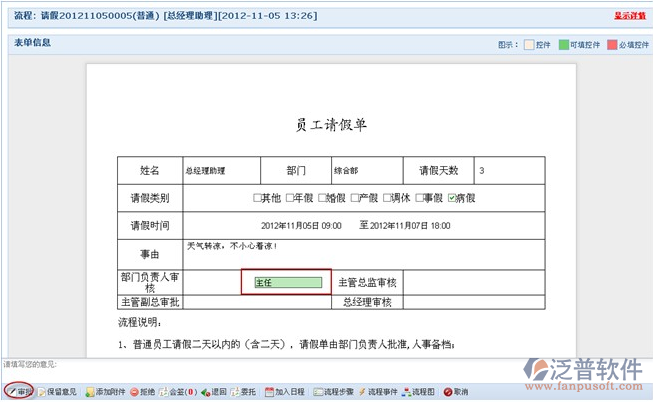Check the 事假 personal leave checkbox
This screenshot has width=653, height=402.
tap(419, 198)
